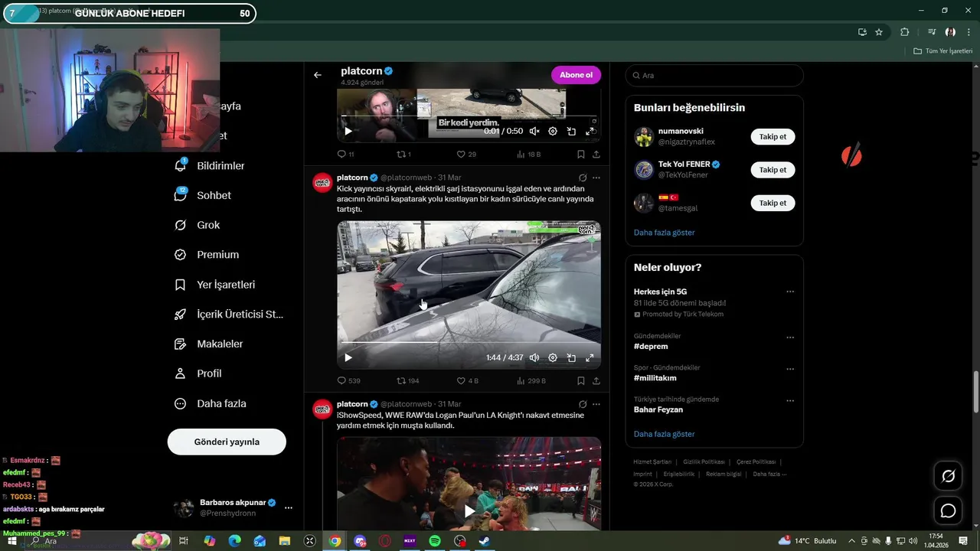Reply to the post with 11 comments
Viewport: 980px width, 551px height.
(x=345, y=155)
